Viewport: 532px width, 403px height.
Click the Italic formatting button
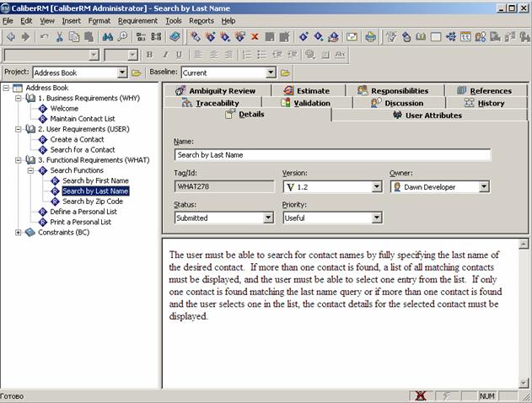165,55
